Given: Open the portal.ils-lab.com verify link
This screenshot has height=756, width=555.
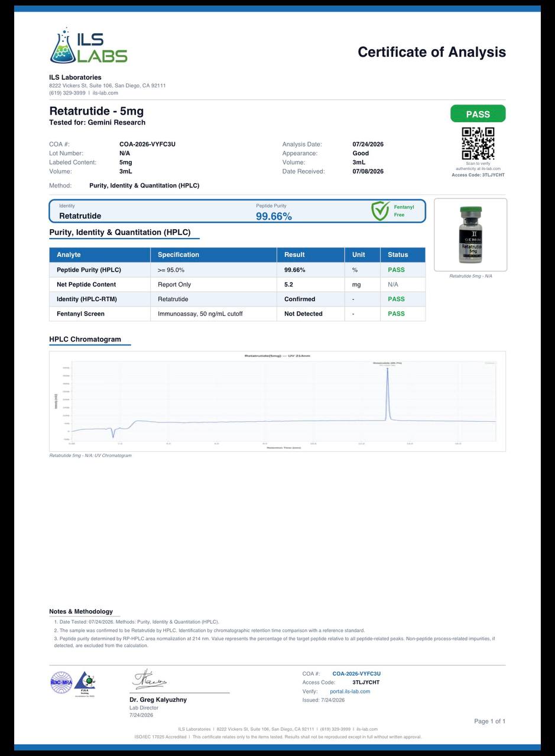Looking at the screenshot, I should [350, 692].
